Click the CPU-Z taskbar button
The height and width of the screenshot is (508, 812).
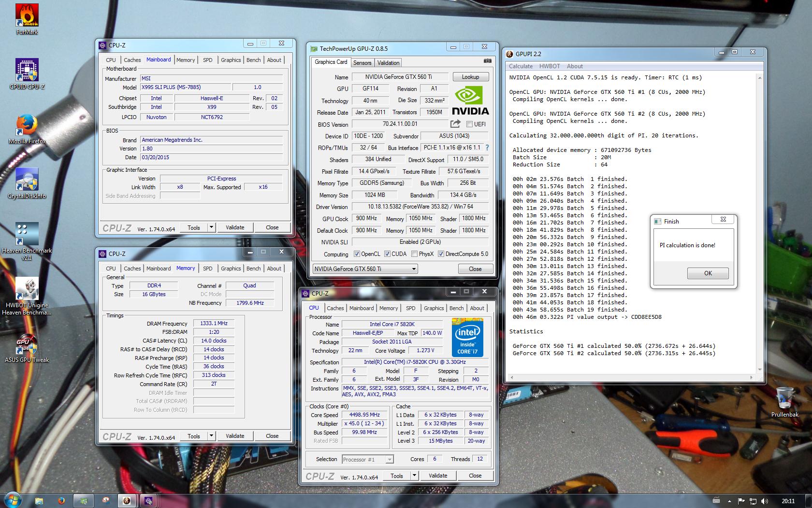[148, 501]
